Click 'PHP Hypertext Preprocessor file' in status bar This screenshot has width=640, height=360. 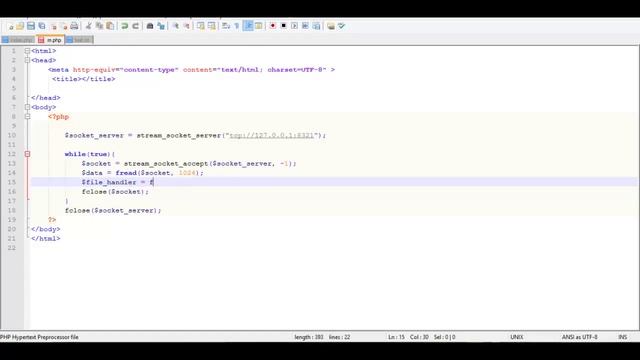[x=39, y=337]
